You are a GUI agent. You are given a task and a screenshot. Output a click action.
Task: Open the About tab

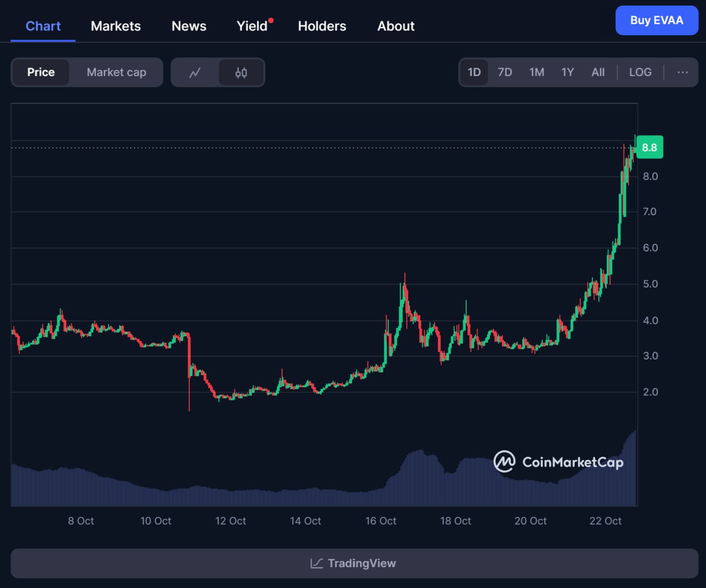click(x=395, y=26)
